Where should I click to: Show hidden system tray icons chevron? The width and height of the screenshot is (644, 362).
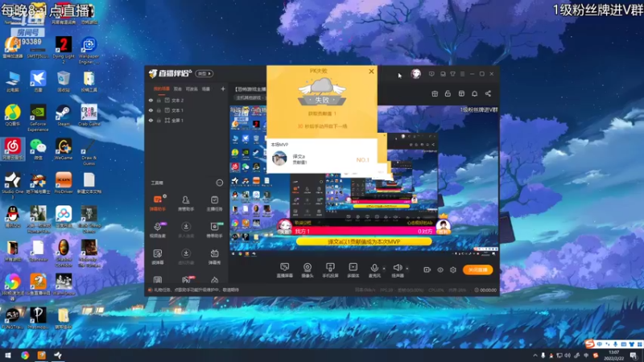(x=535, y=356)
